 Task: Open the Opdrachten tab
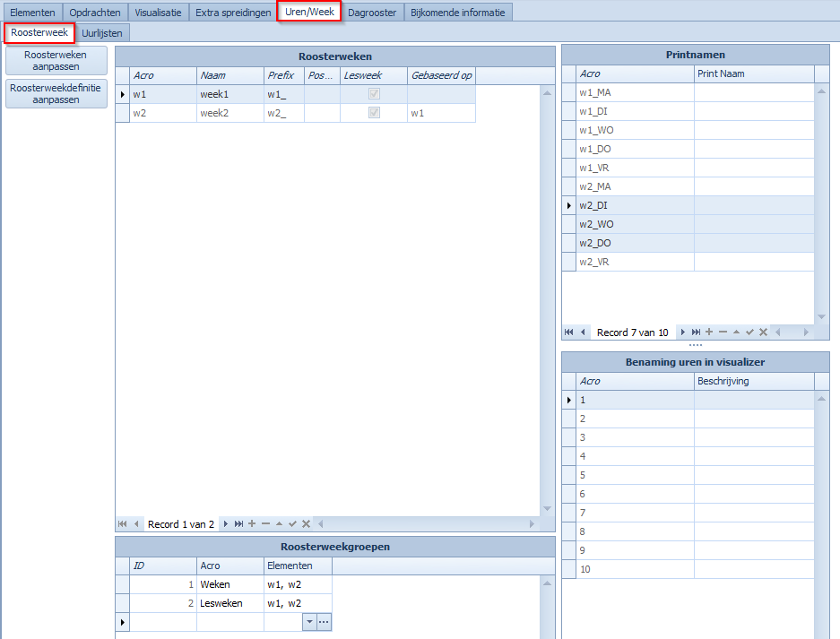point(95,13)
